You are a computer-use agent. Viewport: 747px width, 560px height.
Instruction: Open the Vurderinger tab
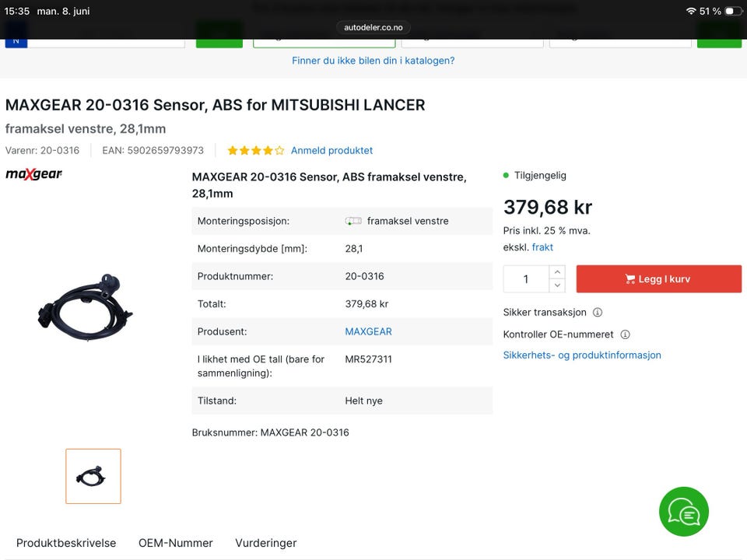(x=266, y=543)
